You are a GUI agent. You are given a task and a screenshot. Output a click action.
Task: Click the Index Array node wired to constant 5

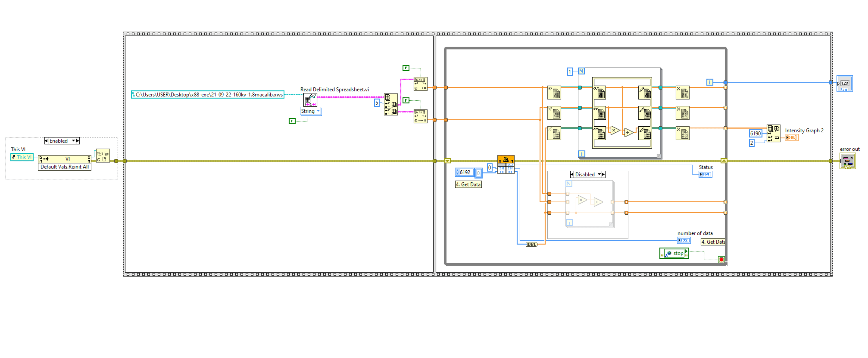tap(390, 104)
